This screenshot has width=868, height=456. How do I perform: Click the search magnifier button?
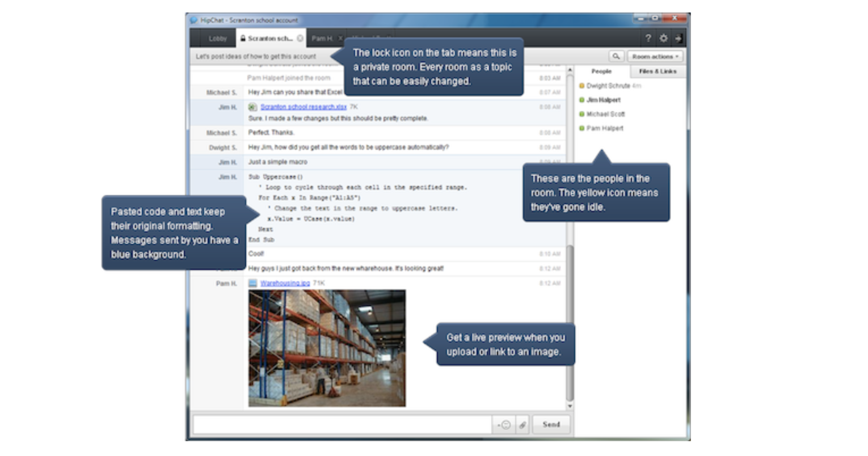[x=616, y=56]
